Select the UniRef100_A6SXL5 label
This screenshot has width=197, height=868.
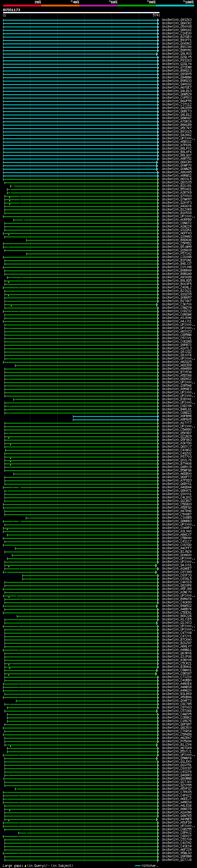[177, 179]
